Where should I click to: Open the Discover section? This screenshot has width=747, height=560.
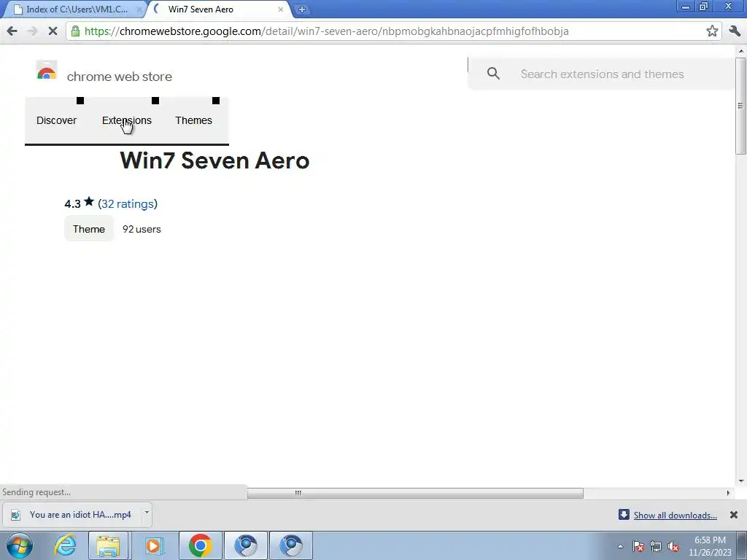click(x=56, y=120)
